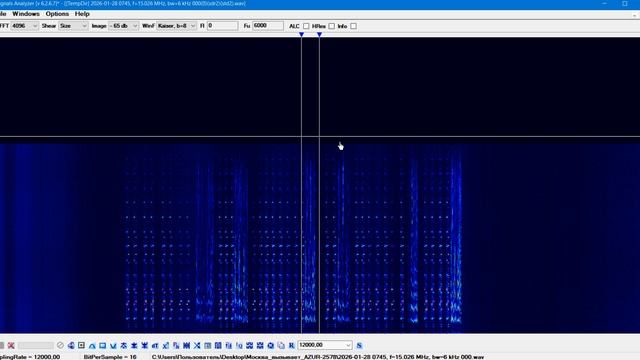
Task: Select the right blue triangle cursor marker
Action: coord(319,35)
